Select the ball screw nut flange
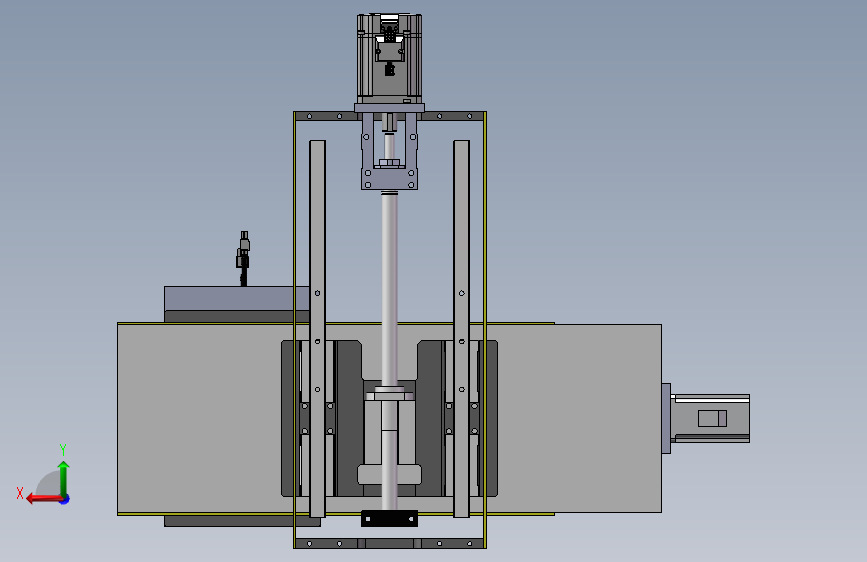Image resolution: width=867 pixels, height=562 pixels. point(389,394)
